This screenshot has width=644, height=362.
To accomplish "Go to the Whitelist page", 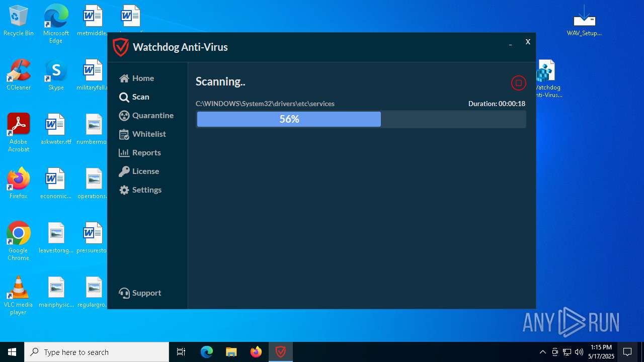I will coord(142,134).
